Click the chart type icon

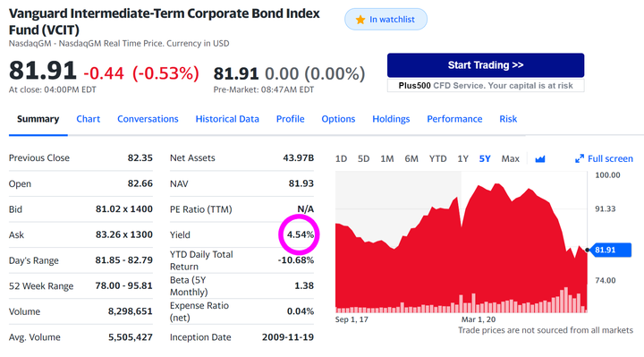click(540, 159)
